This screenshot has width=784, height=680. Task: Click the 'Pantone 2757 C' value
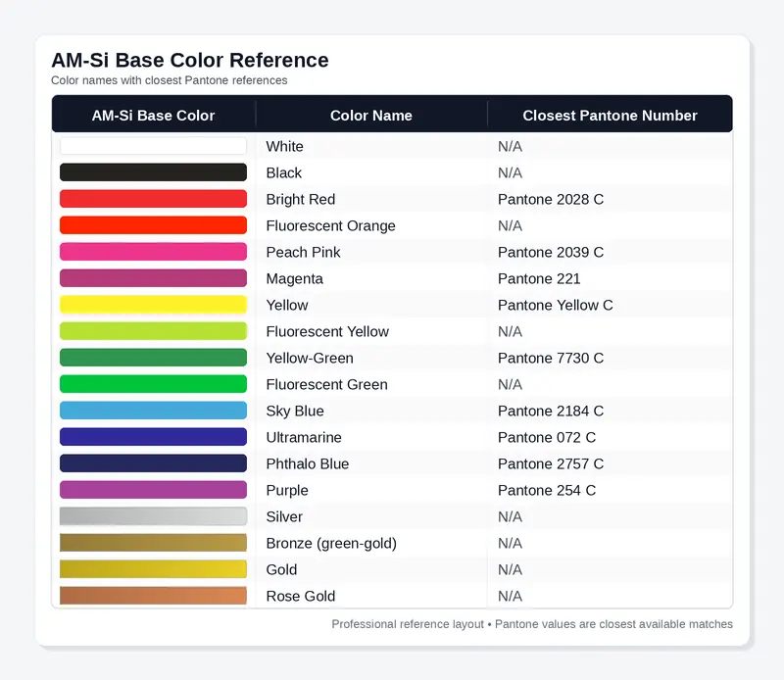click(x=551, y=464)
